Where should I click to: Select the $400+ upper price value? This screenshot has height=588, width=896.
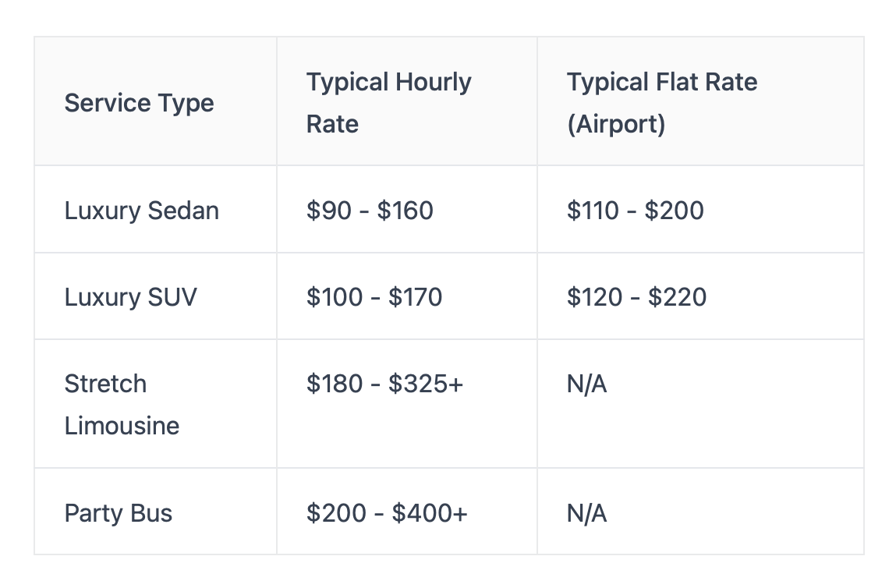(430, 513)
